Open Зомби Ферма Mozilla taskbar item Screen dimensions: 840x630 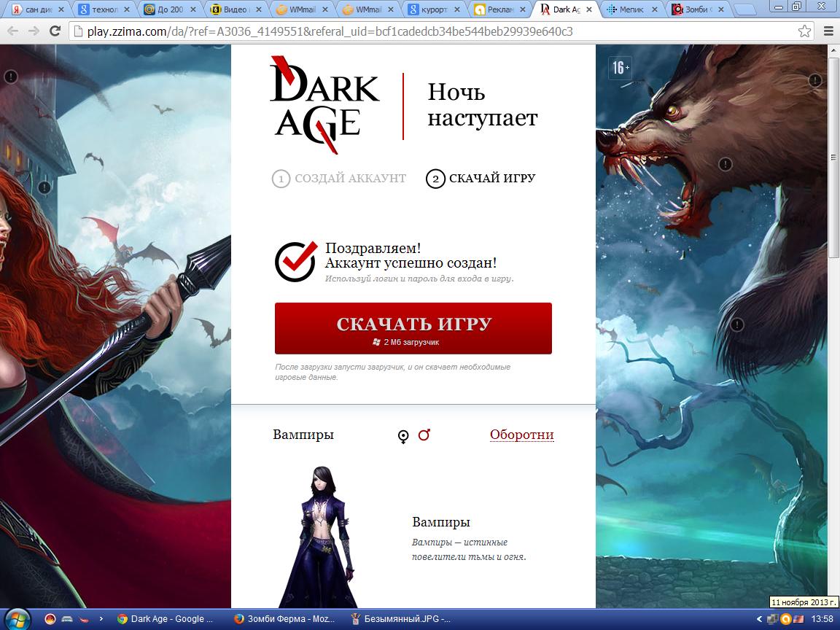pyautogui.click(x=285, y=619)
